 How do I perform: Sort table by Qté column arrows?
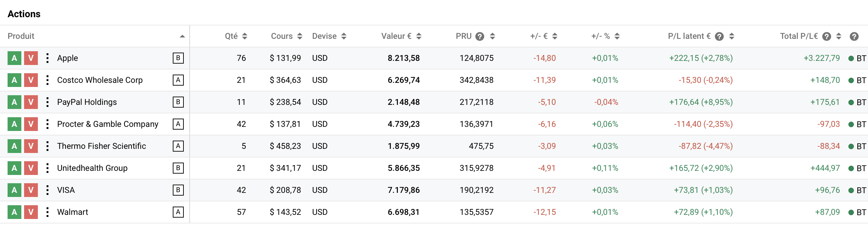(x=245, y=36)
